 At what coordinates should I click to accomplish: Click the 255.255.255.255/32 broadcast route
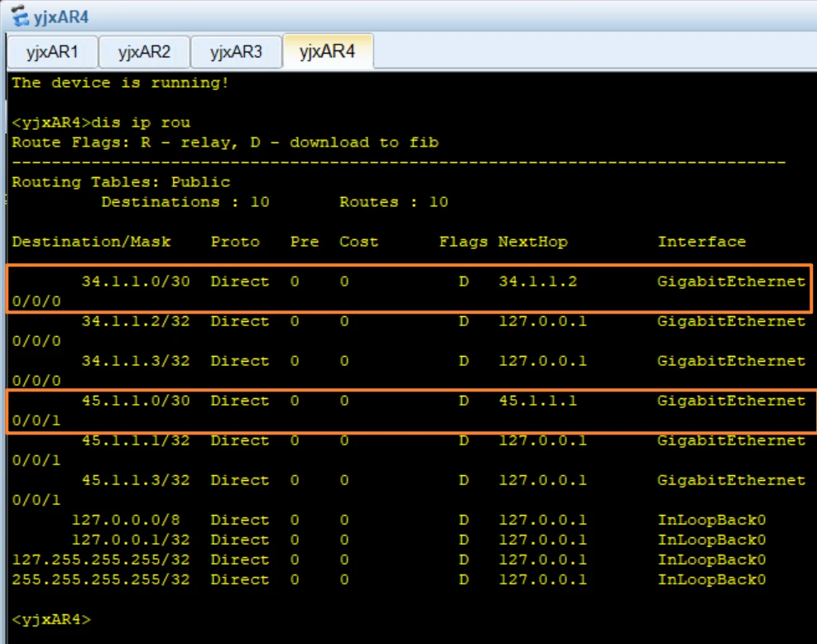click(101, 579)
